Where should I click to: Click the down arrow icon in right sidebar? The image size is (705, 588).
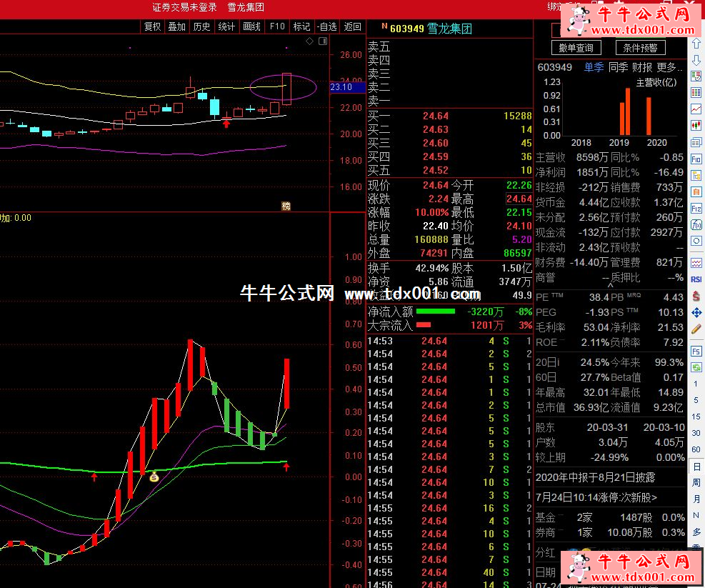(x=696, y=60)
